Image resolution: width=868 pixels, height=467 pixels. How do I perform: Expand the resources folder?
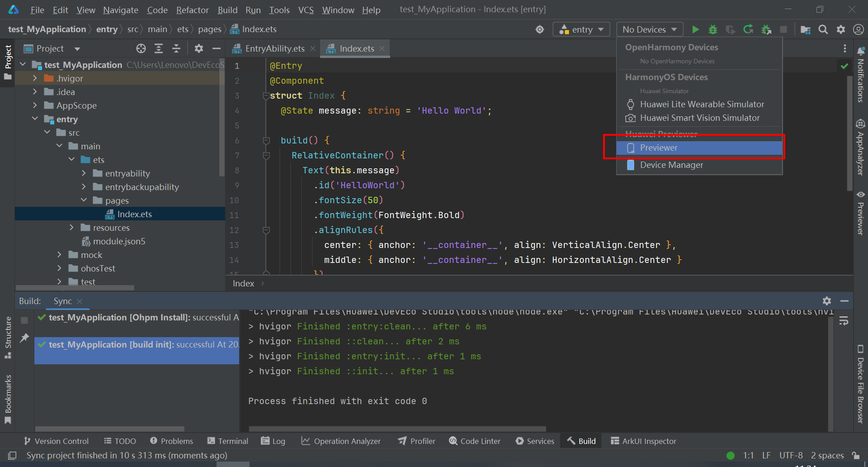(x=71, y=228)
